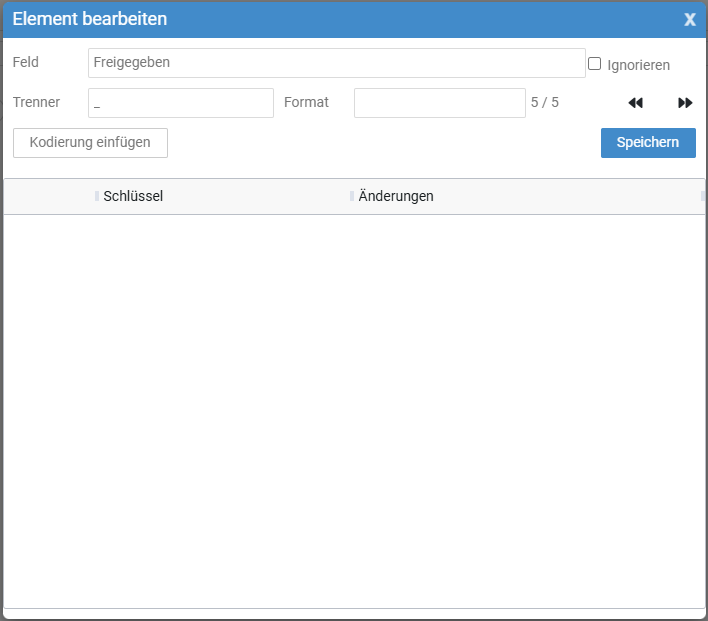This screenshot has height=621, width=708.
Task: Focus the Feld input containing Freigegeben
Action: click(336, 63)
